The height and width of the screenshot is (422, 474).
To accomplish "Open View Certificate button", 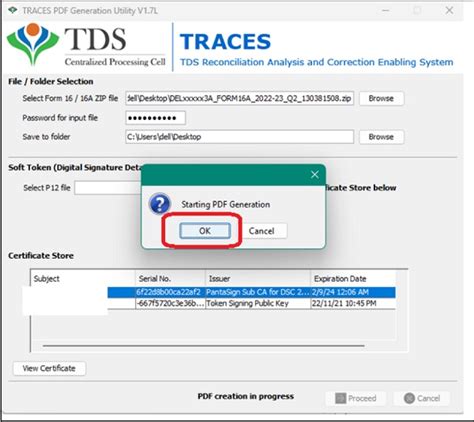I will coord(49,368).
